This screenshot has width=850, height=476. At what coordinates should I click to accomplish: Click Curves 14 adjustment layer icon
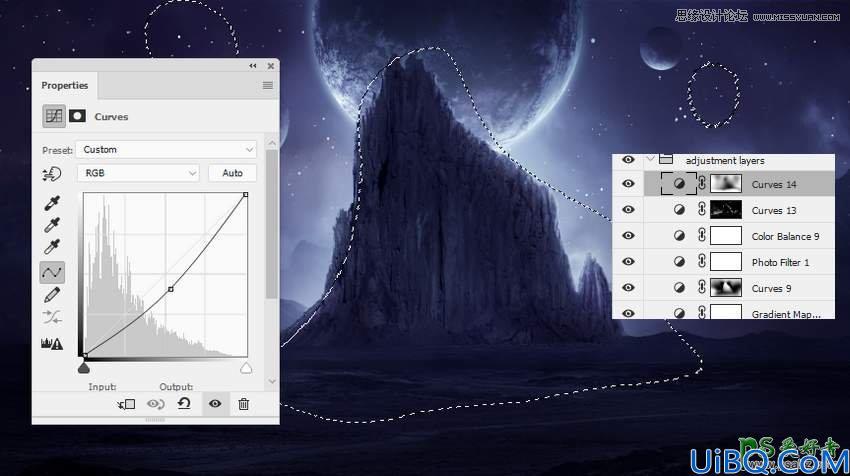tap(679, 184)
